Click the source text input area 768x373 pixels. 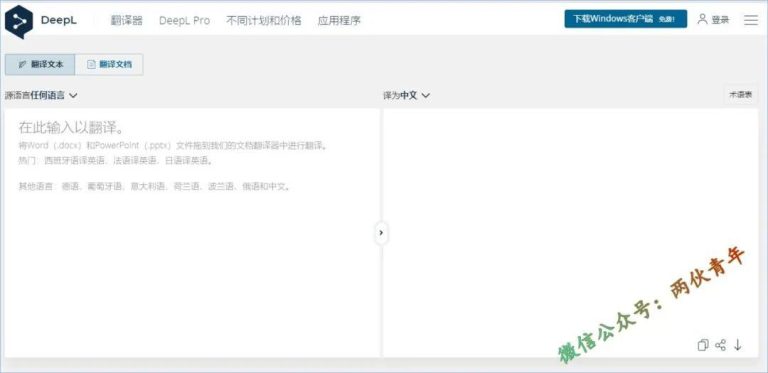coord(192,233)
